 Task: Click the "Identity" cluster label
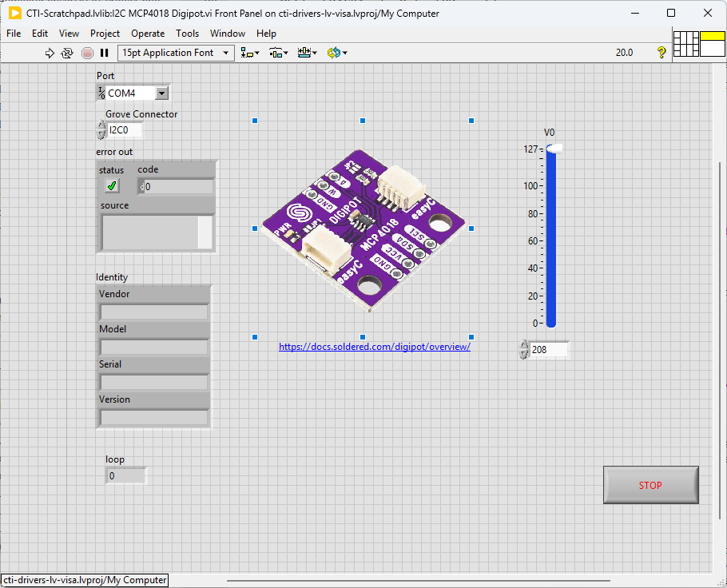pyautogui.click(x=112, y=277)
